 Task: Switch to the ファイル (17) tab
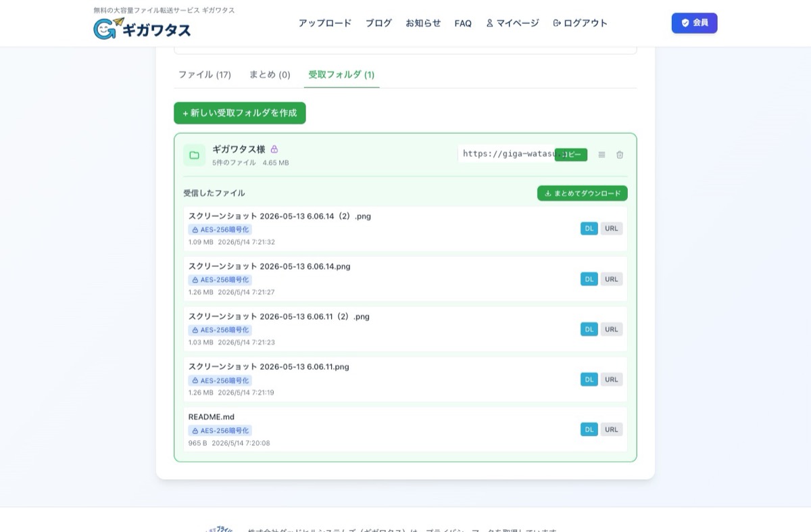205,74
